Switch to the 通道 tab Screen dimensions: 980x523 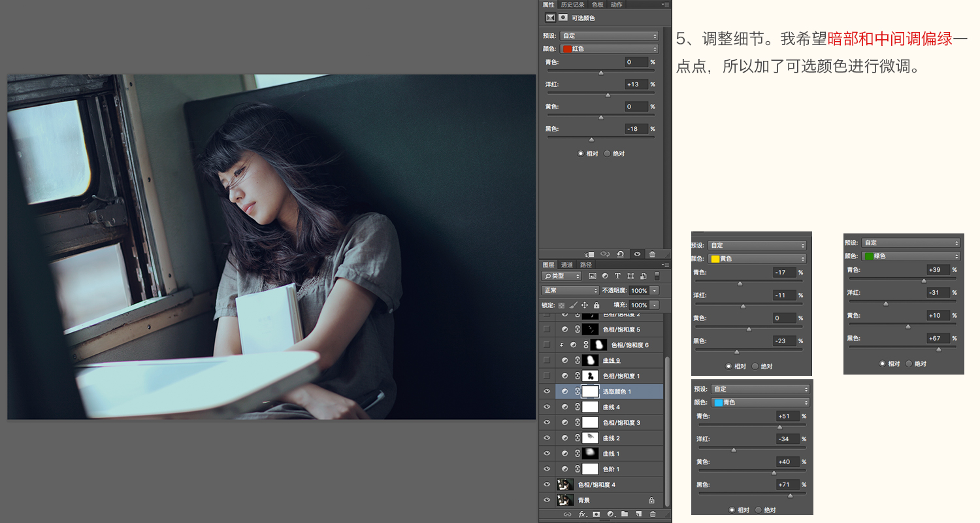[567, 265]
